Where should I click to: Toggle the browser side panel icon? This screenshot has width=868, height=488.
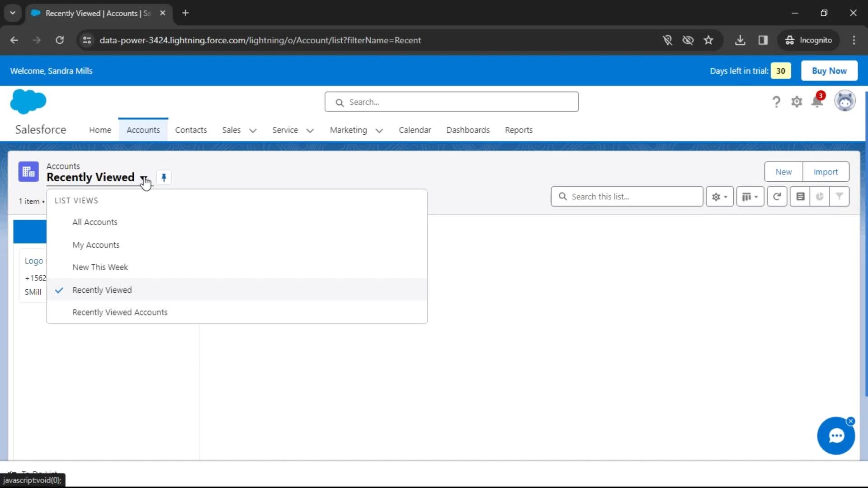pyautogui.click(x=763, y=40)
